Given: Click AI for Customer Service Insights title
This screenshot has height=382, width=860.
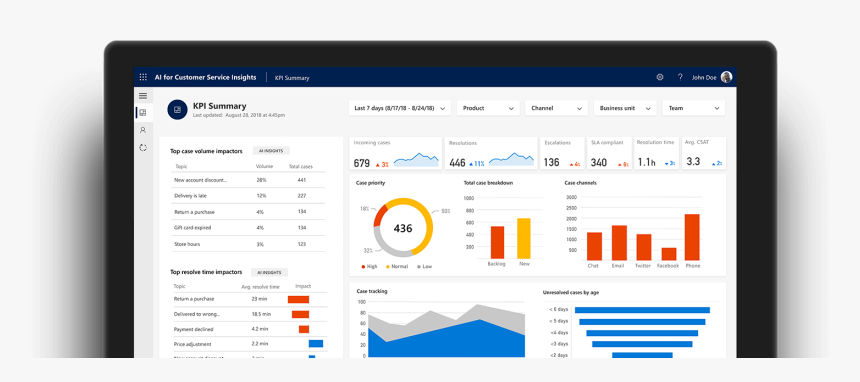Looking at the screenshot, I should [x=205, y=77].
